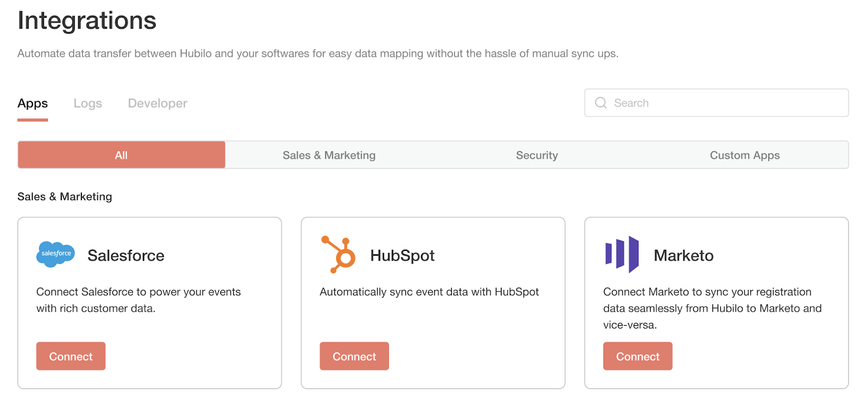This screenshot has height=407, width=868.
Task: Switch to the Logs tab
Action: coord(88,104)
